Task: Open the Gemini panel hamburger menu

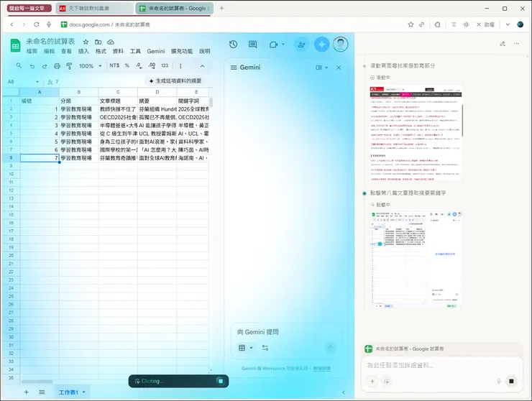Action: [234, 68]
